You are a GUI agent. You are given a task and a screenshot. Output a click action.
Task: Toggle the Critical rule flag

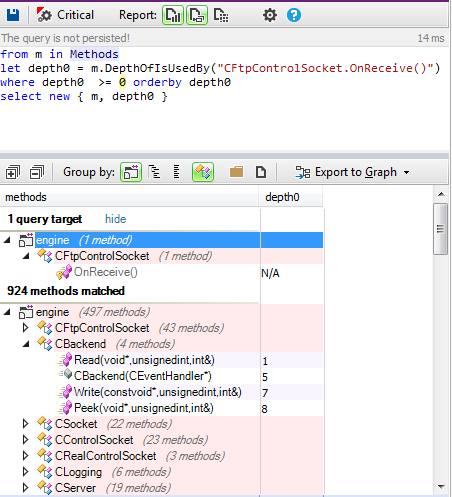click(65, 15)
